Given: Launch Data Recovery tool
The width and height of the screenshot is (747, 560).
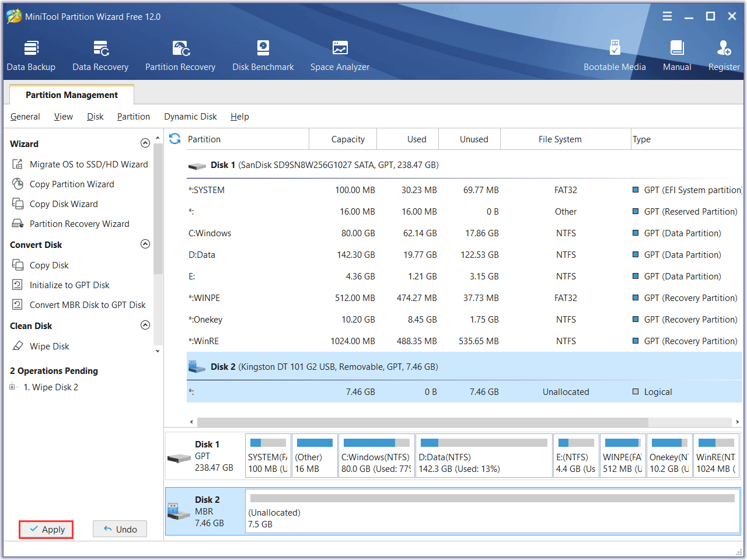Looking at the screenshot, I should point(100,56).
